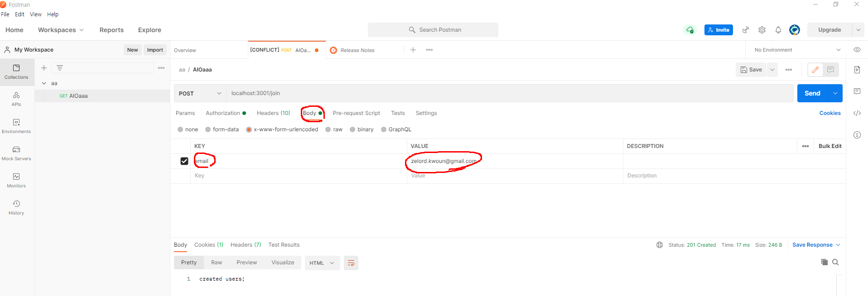Open request info icon in right sidebar

857,135
